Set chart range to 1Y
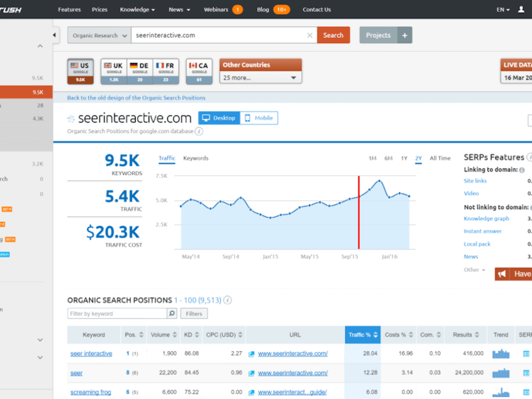The height and width of the screenshot is (399, 532). [x=404, y=158]
